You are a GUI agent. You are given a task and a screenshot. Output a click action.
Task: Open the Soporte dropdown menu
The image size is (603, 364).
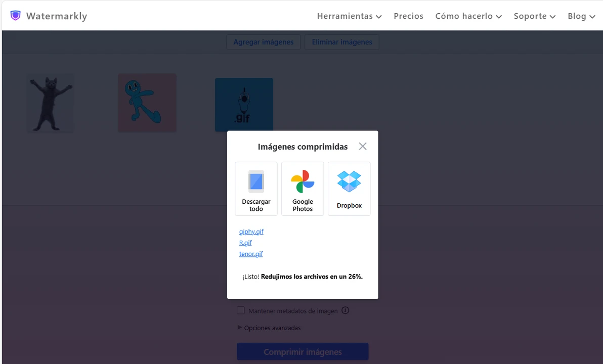[x=534, y=16]
